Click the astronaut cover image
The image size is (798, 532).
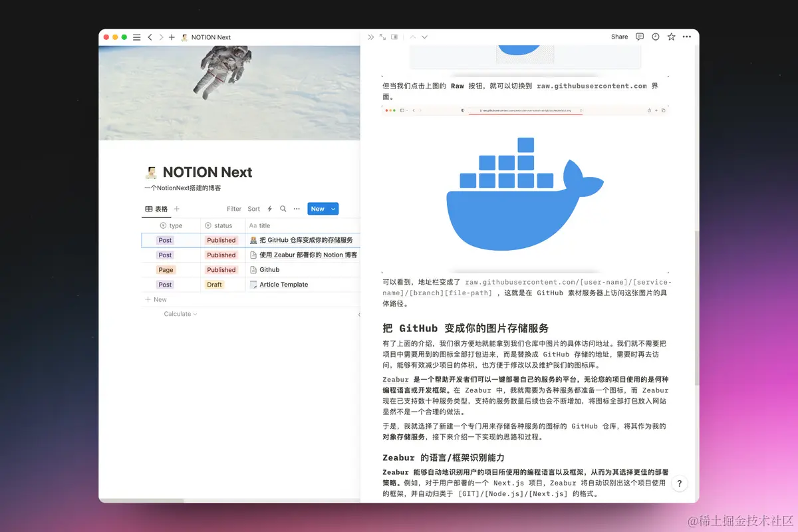[x=229, y=93]
